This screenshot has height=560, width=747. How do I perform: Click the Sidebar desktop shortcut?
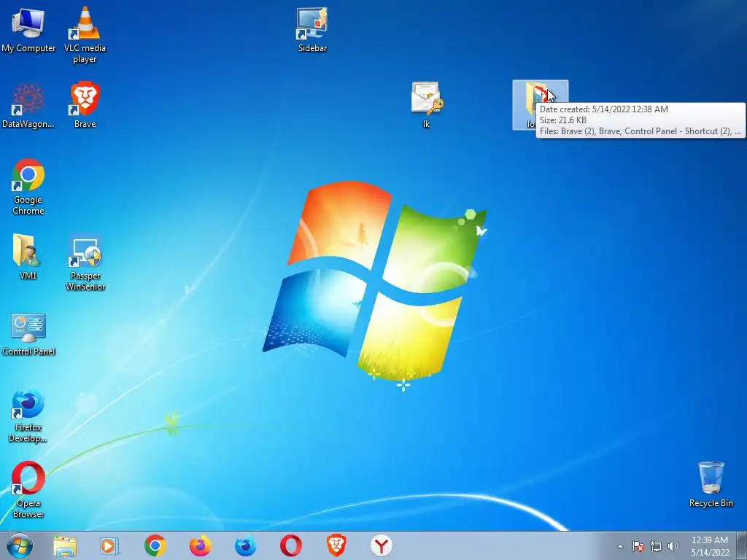pyautogui.click(x=312, y=29)
